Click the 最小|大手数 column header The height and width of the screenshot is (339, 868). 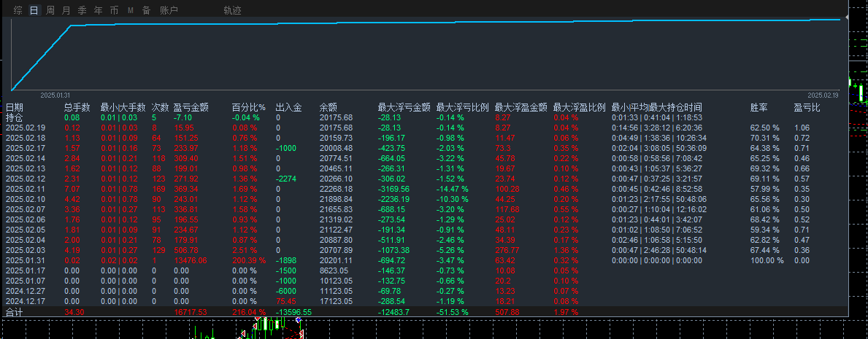[123, 108]
